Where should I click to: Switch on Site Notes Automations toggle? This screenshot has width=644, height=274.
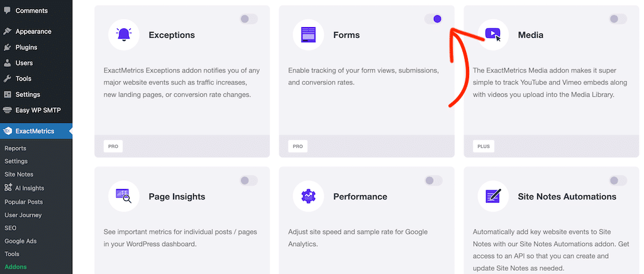pos(618,181)
